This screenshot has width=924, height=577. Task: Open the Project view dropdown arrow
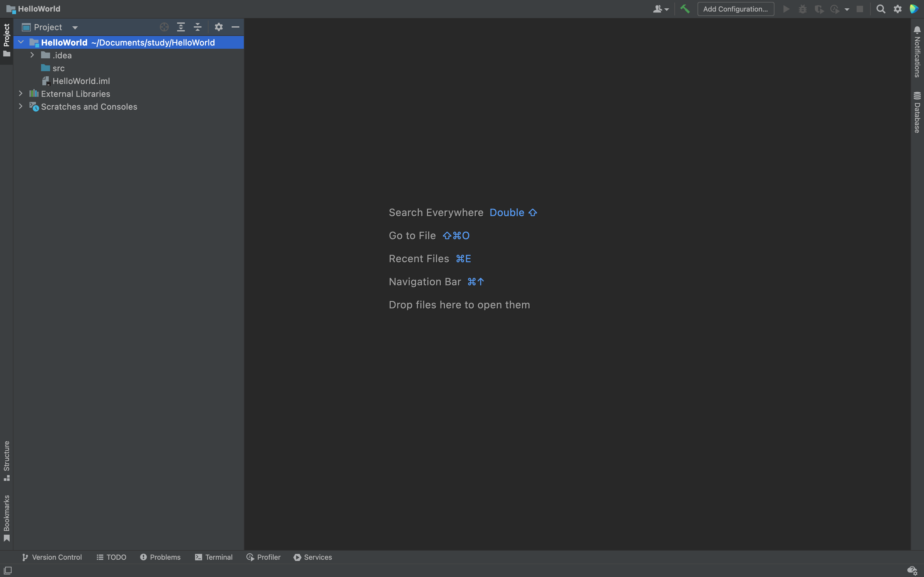coord(75,28)
